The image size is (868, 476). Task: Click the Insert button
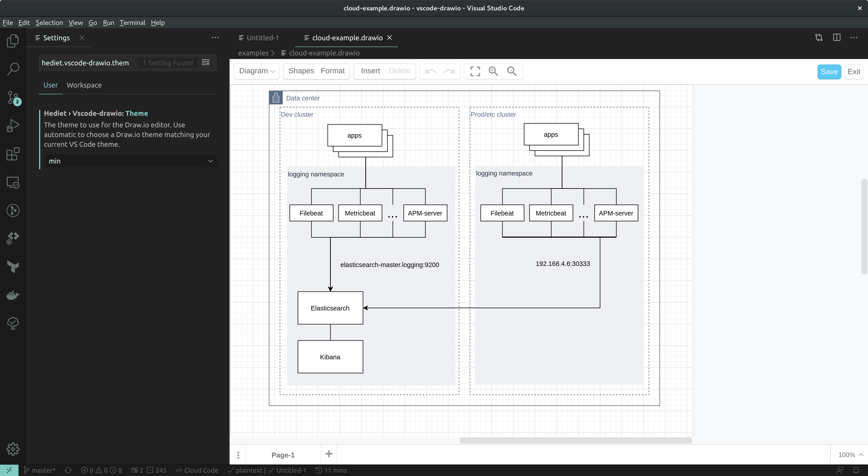[370, 71]
